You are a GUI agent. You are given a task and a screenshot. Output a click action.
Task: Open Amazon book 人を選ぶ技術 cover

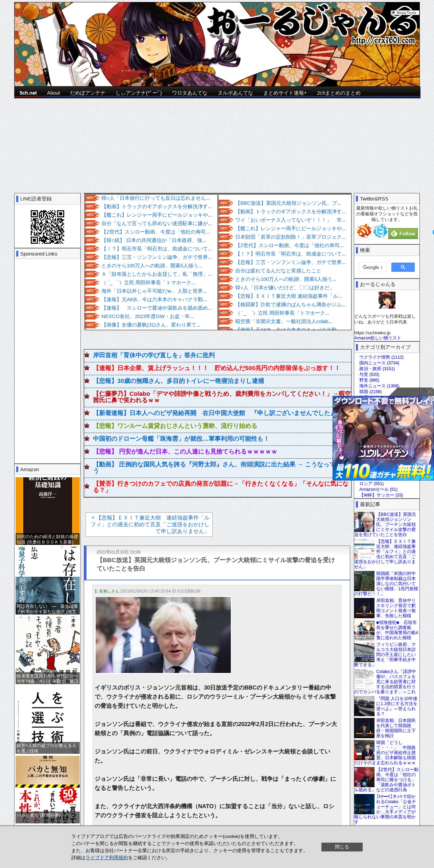(48, 720)
